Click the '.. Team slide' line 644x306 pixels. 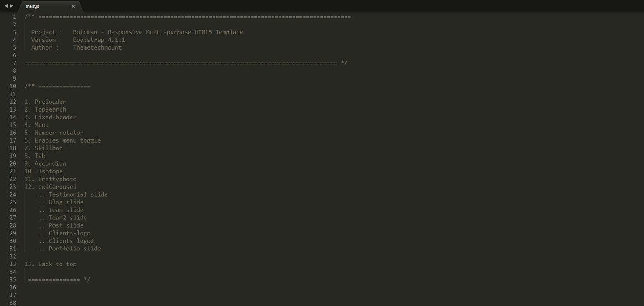(x=61, y=210)
